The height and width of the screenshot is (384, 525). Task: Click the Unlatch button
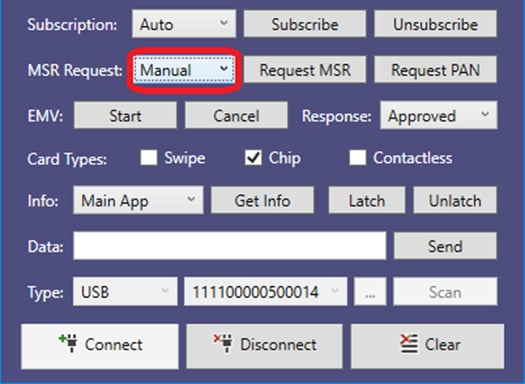point(455,201)
